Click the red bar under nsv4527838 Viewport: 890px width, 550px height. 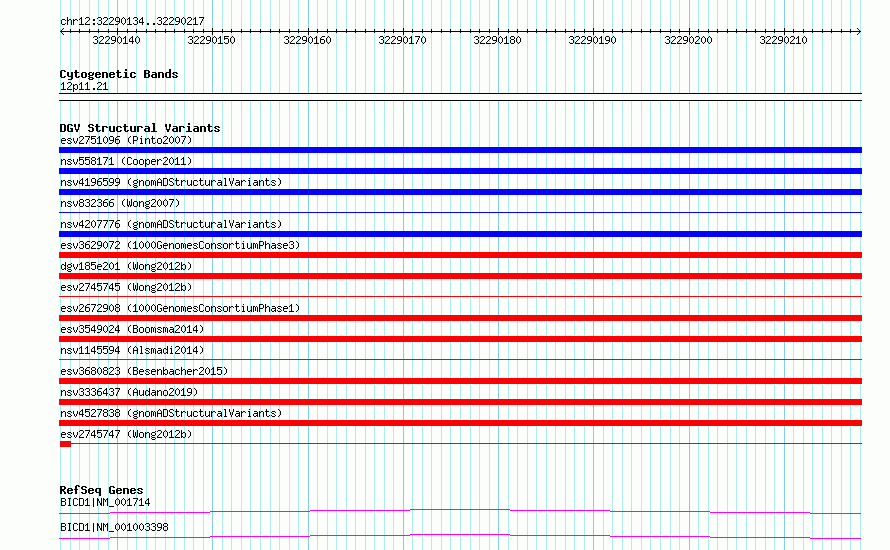(x=460, y=423)
